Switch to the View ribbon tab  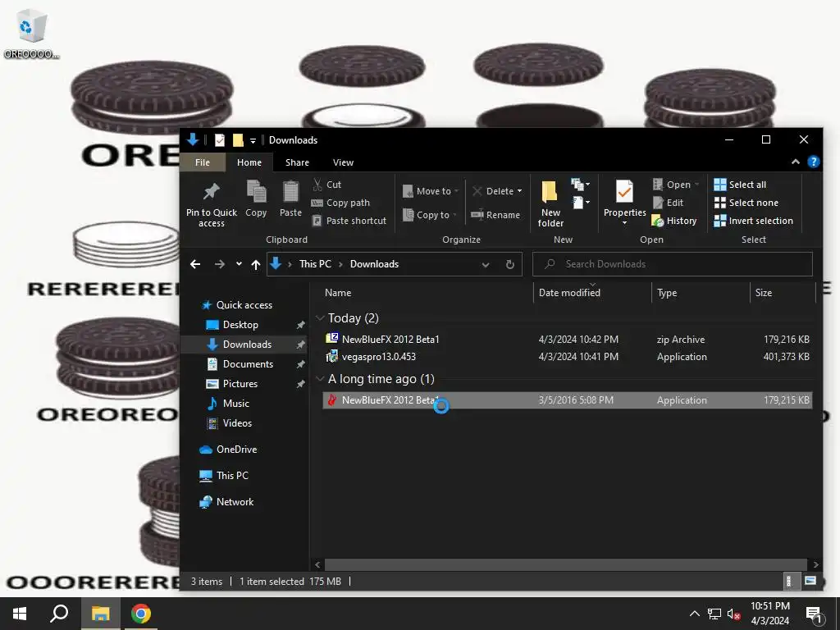click(x=343, y=162)
